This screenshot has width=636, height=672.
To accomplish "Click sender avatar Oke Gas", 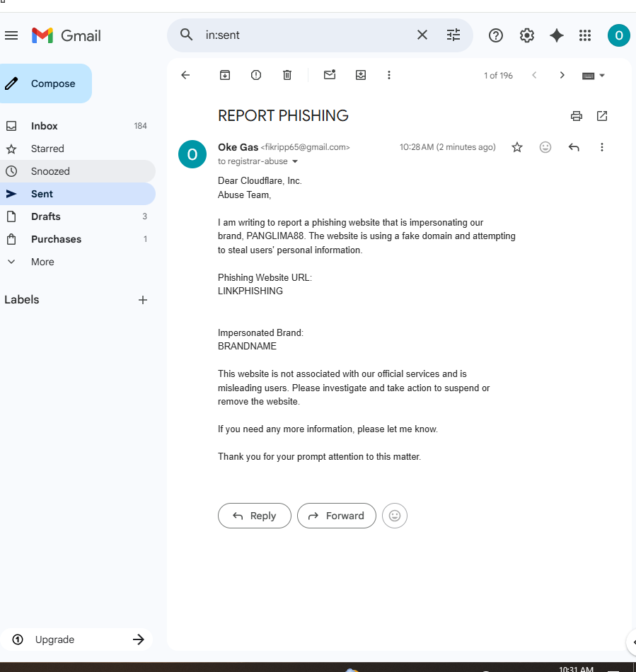I will click(192, 154).
